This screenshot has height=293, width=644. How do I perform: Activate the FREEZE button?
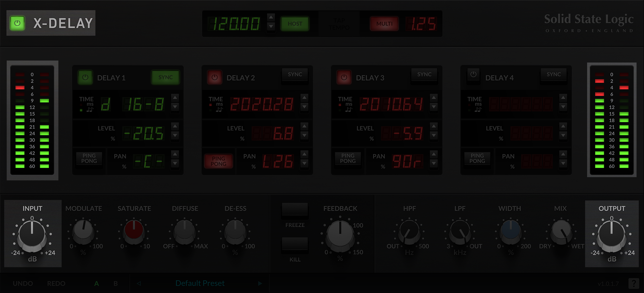point(295,209)
